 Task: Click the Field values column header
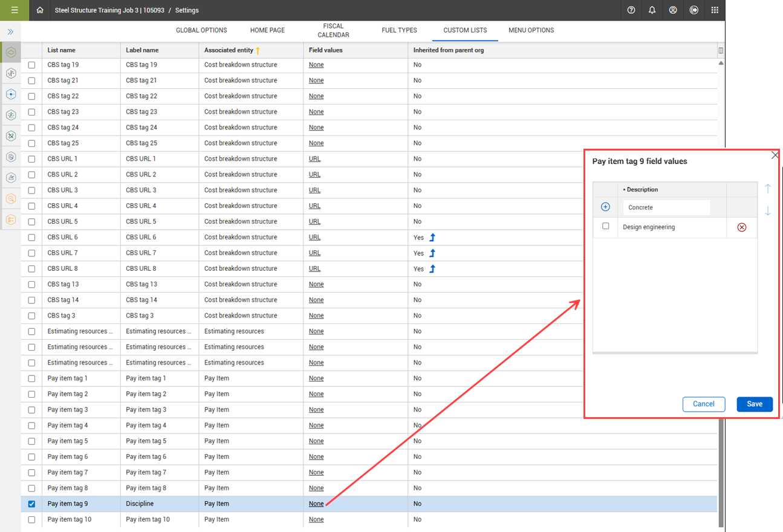tap(326, 50)
